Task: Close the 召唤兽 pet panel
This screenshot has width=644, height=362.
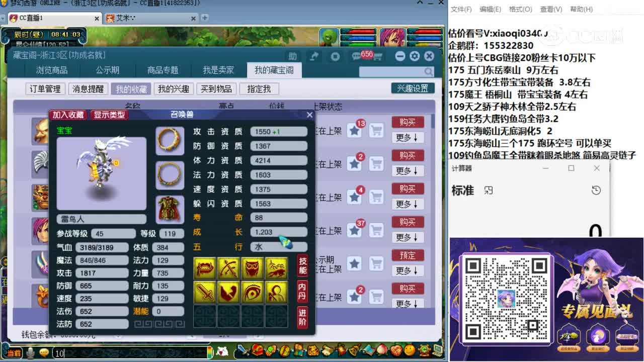Action: [x=309, y=115]
